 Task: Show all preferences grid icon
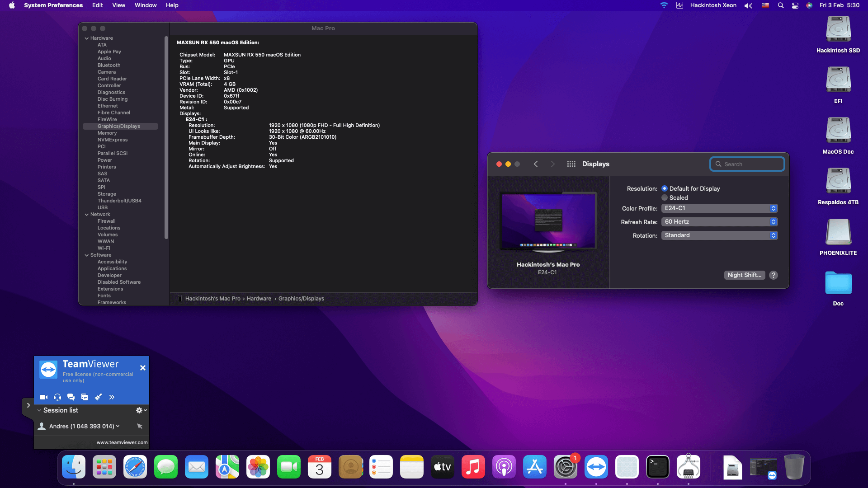click(571, 164)
